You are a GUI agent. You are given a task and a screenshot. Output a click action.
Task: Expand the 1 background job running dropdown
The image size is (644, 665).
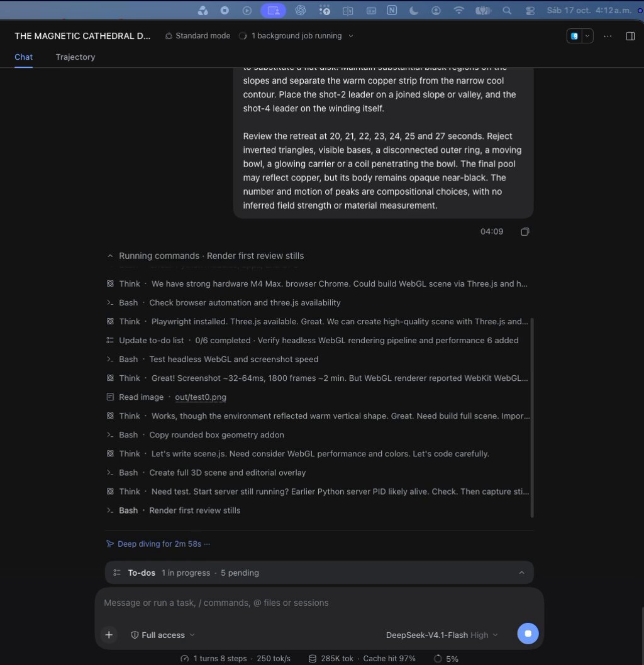point(296,36)
